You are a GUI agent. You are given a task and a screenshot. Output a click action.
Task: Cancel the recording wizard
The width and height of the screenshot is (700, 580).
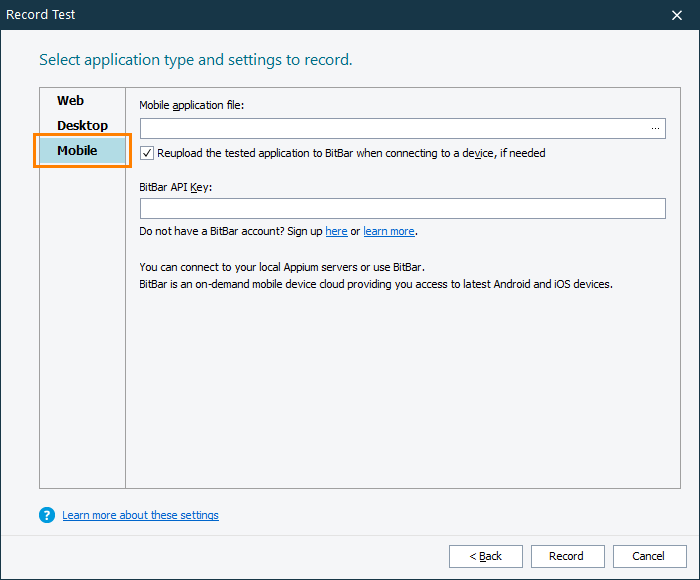(647, 556)
